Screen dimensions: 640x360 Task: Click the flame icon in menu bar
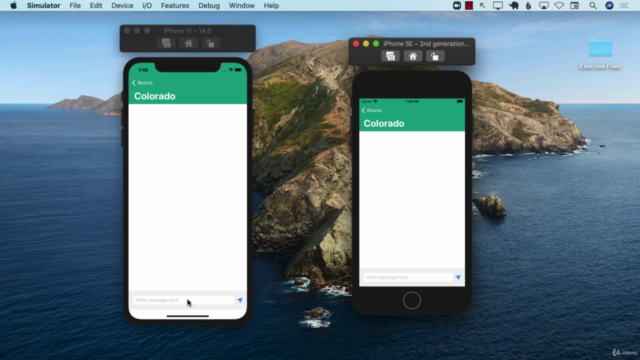529,5
